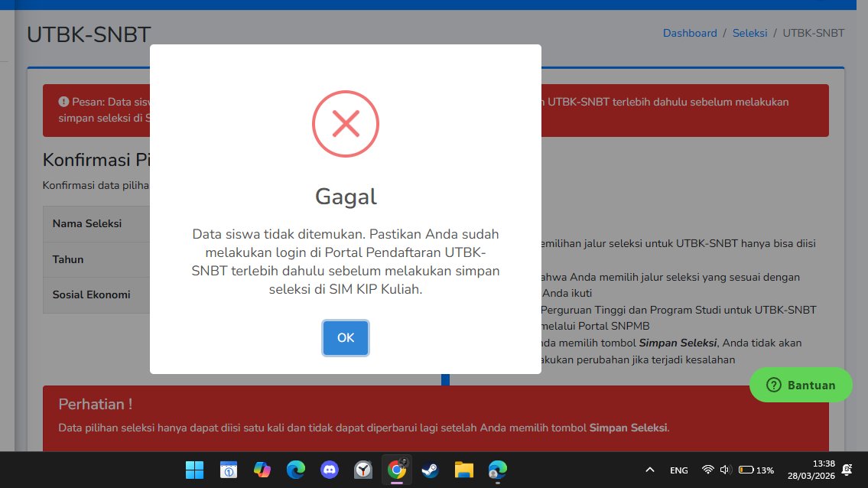Open Microsoft Edge from the taskbar
Image resolution: width=868 pixels, height=488 pixels.
coord(295,470)
